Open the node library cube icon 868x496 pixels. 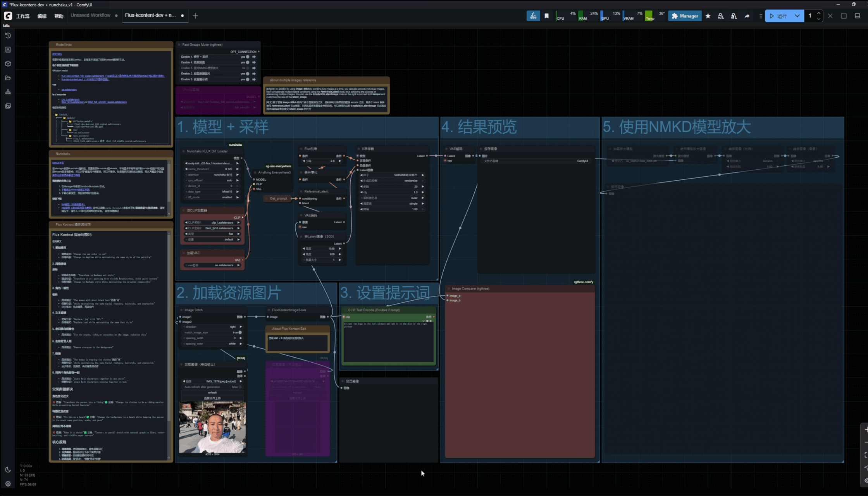pos(8,64)
